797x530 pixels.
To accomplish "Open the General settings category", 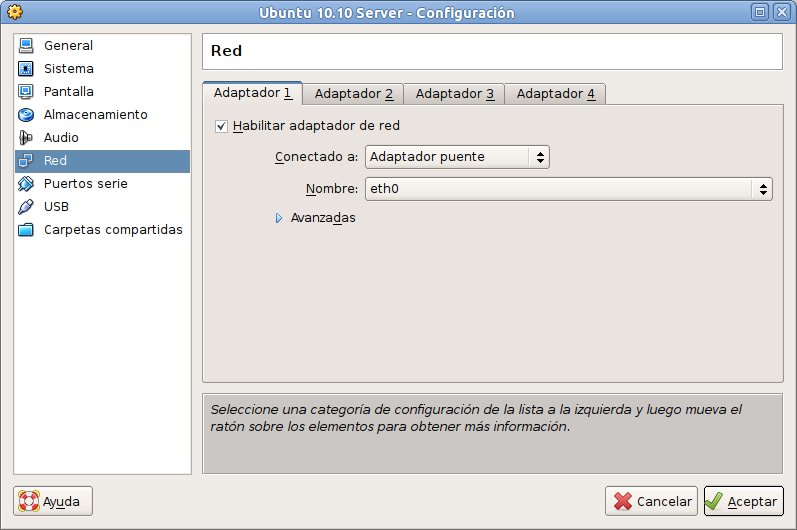I will coord(102,46).
